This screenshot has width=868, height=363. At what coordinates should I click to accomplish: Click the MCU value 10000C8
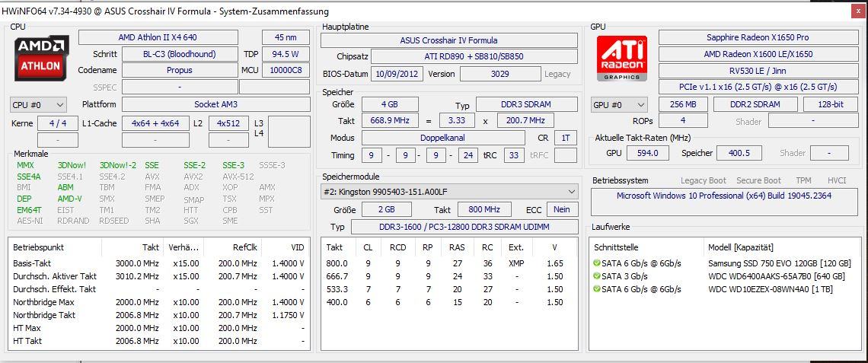pyautogui.click(x=286, y=70)
